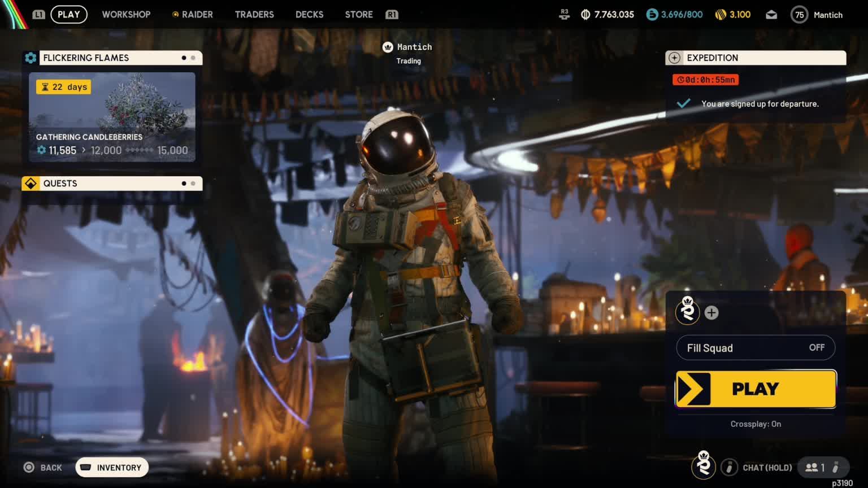Click the Flickering Flames gear icon
Viewport: 868px width, 488px height.
(31, 58)
